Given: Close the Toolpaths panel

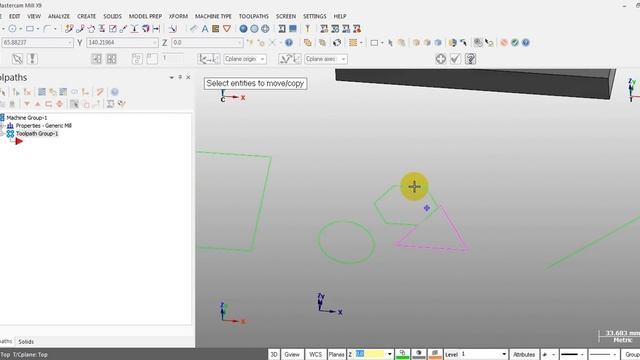Looking at the screenshot, I should (188, 77).
